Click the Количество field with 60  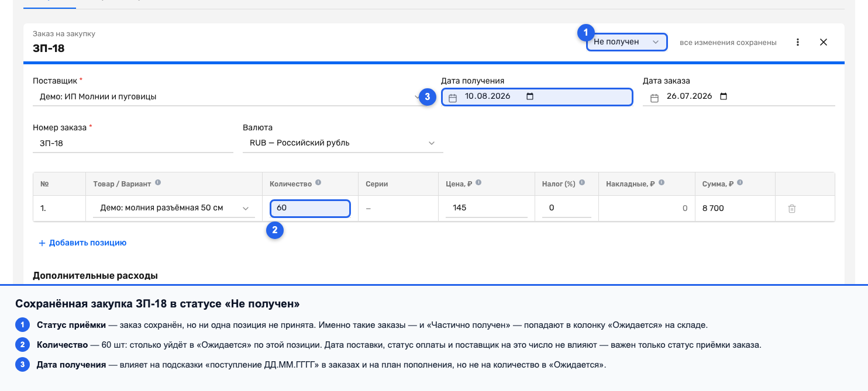click(x=310, y=208)
